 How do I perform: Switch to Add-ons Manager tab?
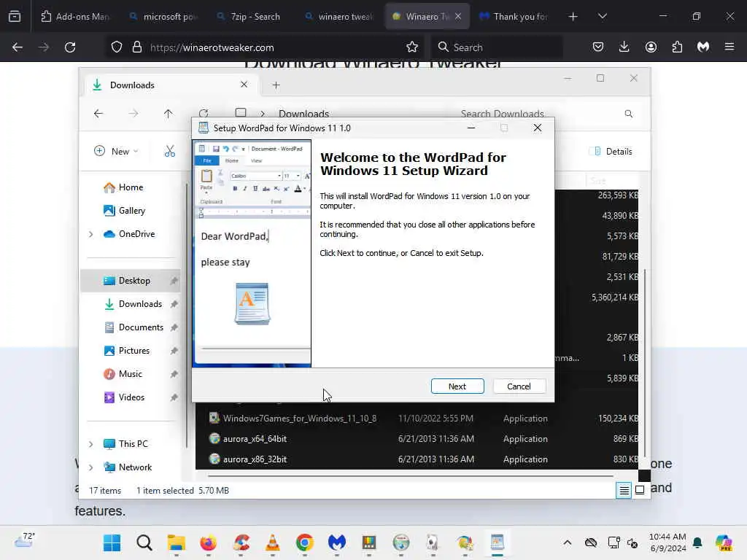(x=75, y=17)
